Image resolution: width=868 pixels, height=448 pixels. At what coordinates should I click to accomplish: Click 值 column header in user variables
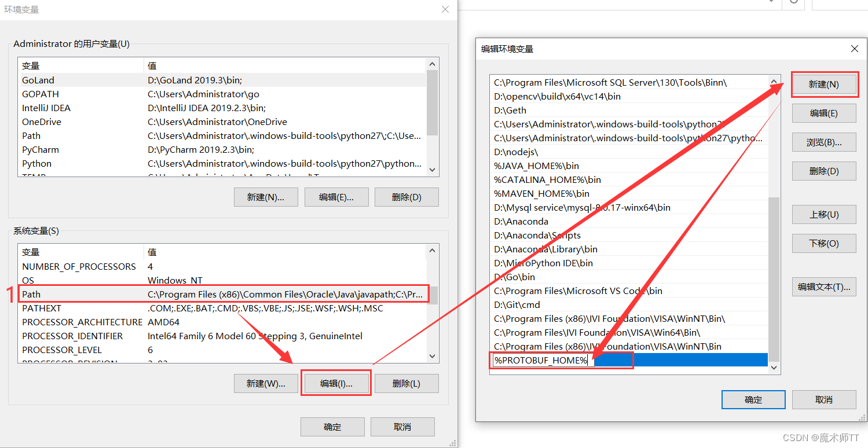[x=284, y=66]
